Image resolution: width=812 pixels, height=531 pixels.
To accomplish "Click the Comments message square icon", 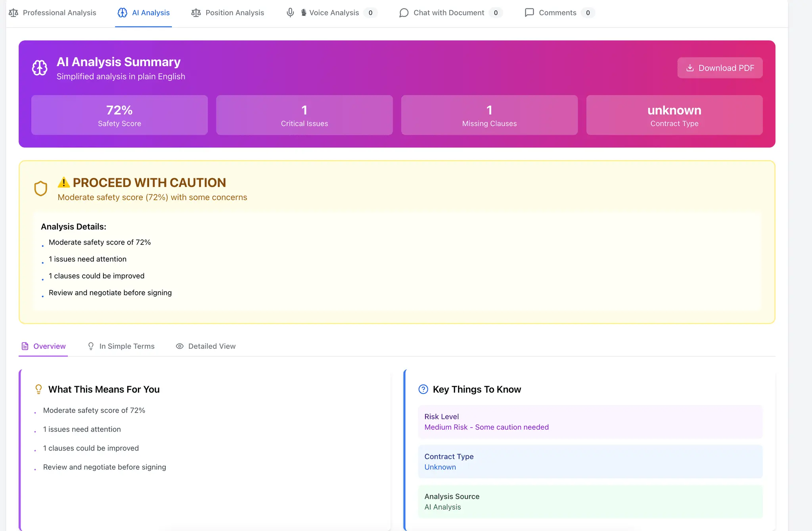I will coord(529,13).
